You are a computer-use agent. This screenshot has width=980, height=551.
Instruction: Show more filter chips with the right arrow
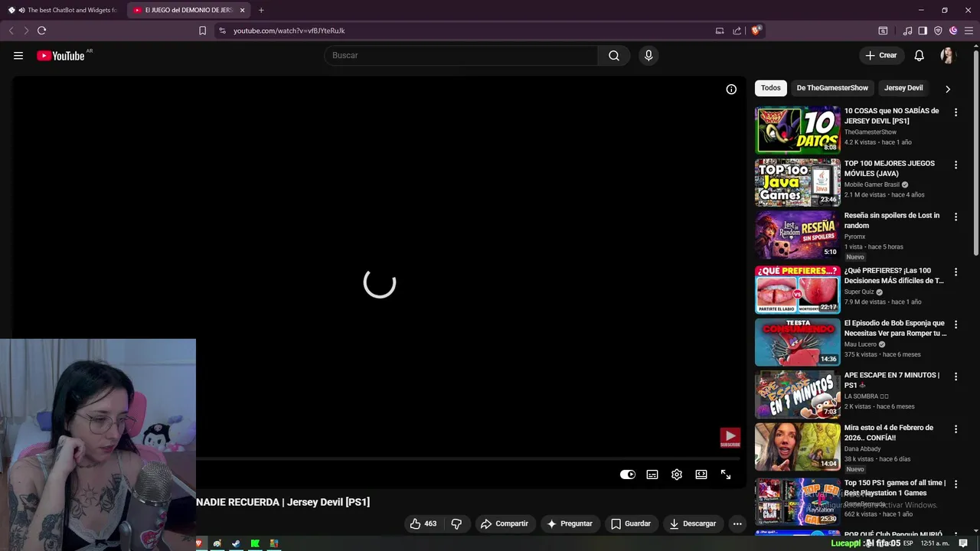coord(947,89)
